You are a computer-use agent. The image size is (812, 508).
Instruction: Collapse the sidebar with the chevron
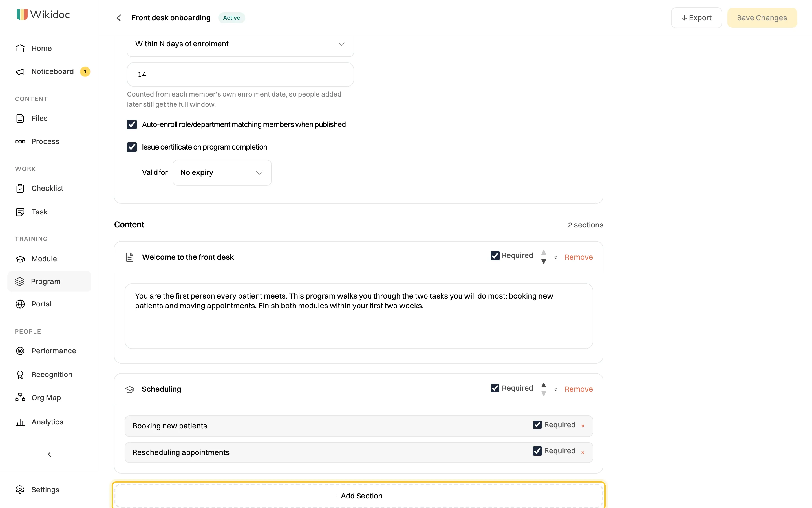coord(50,454)
